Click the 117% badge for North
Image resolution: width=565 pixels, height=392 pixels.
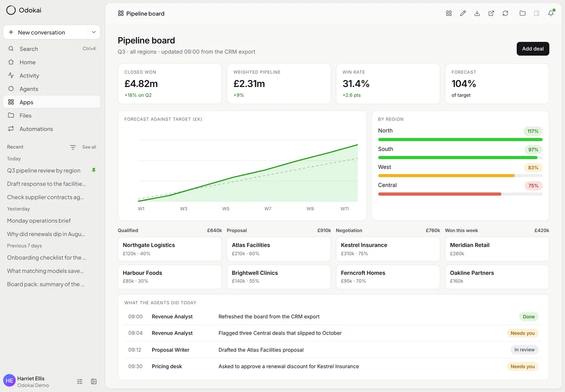pos(533,131)
